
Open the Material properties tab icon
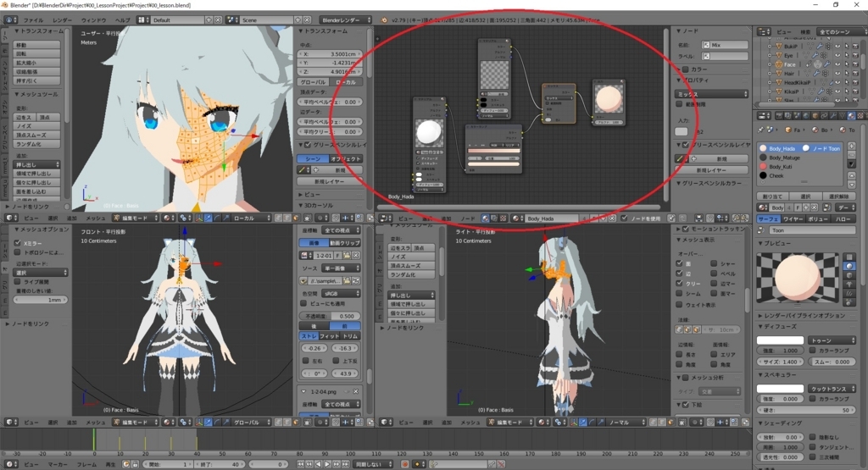point(851,115)
